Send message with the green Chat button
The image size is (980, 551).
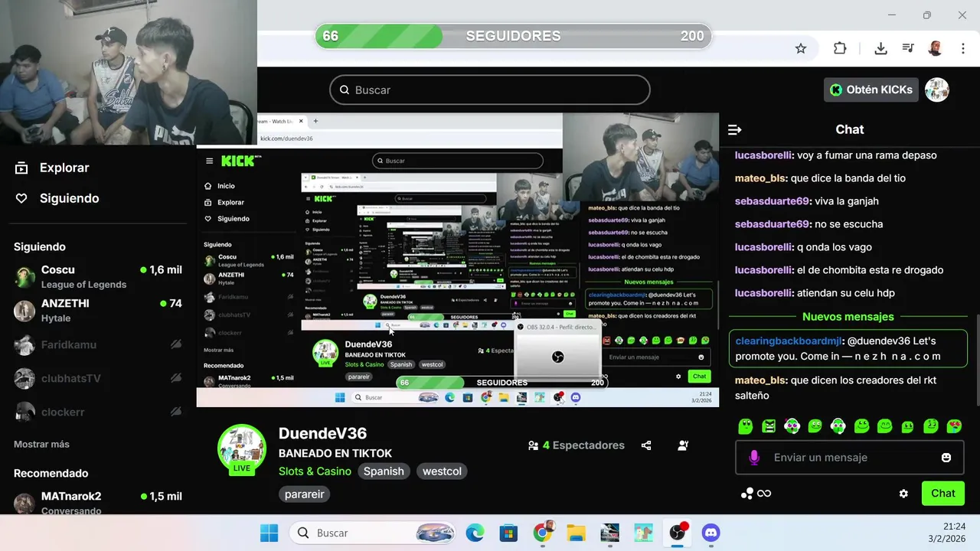tap(943, 494)
